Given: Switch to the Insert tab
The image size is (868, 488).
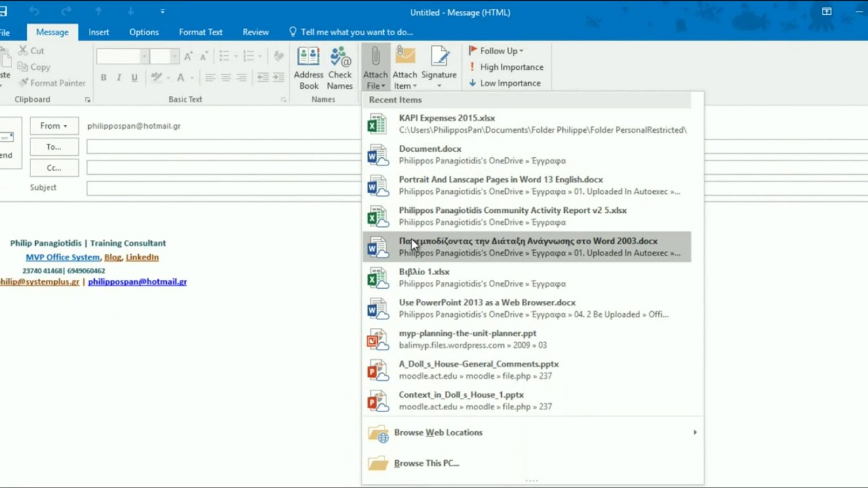Looking at the screenshot, I should click(98, 32).
